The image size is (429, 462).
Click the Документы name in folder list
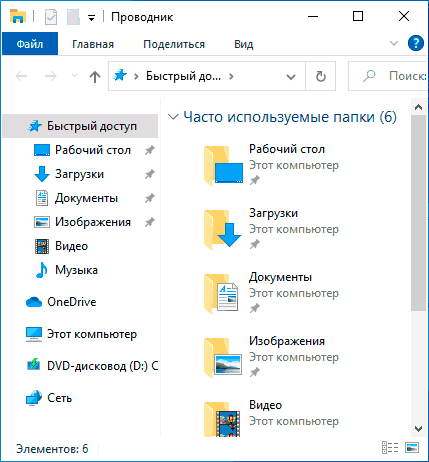(x=280, y=277)
